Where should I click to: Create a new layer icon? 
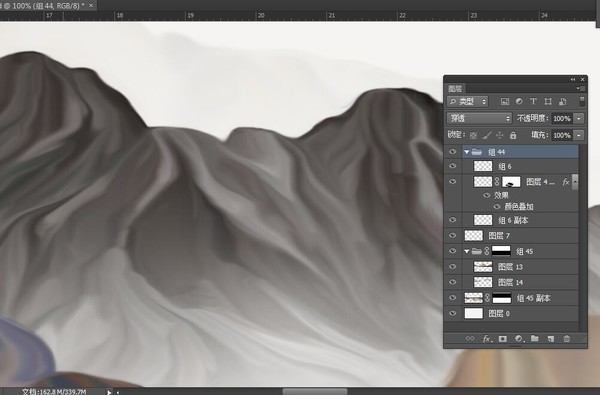click(551, 339)
